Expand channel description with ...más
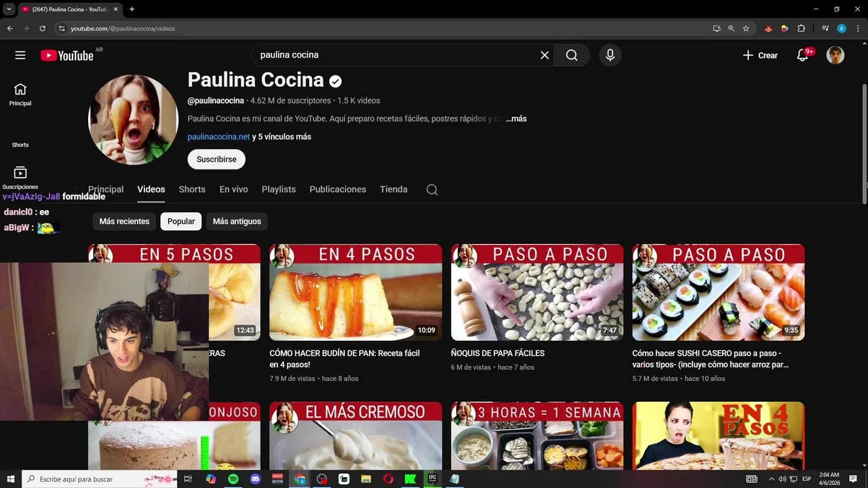Viewport: 868px width, 488px height. [516, 119]
